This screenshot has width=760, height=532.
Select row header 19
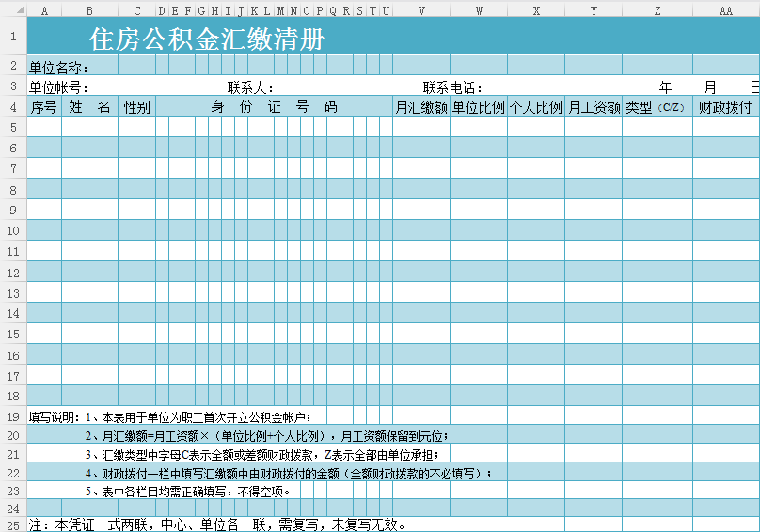point(13,416)
